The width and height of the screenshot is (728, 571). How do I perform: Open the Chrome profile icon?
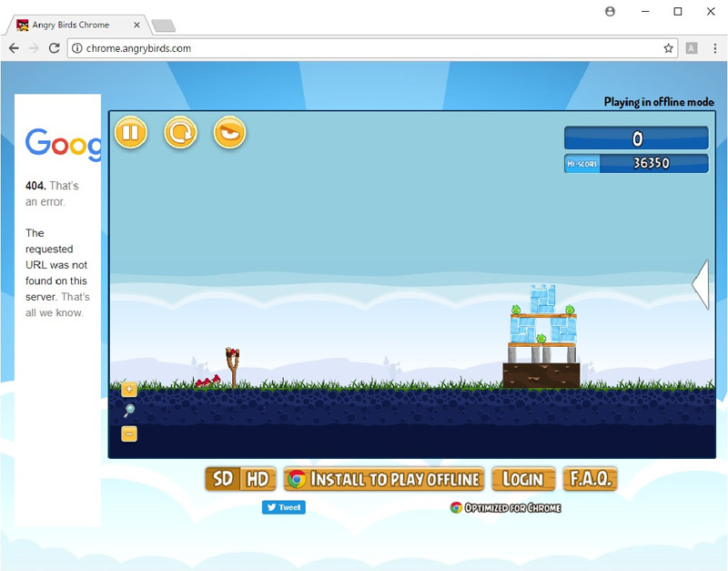coord(610,12)
